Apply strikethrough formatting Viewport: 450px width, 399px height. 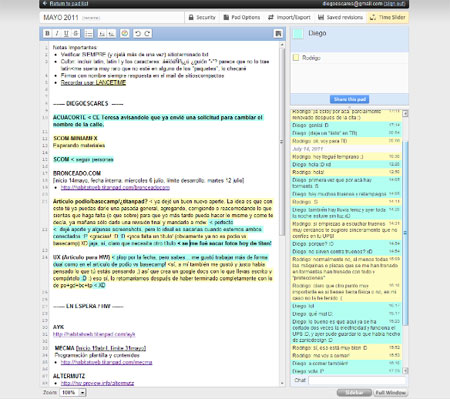coord(76,33)
